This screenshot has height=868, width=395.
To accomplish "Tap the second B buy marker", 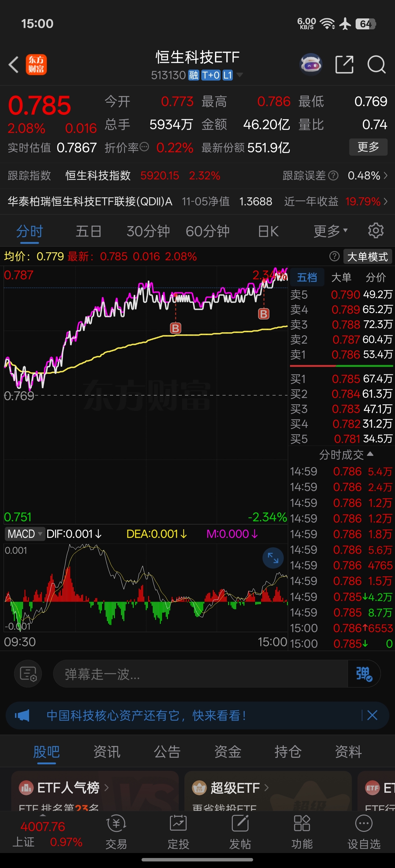I will (x=263, y=314).
